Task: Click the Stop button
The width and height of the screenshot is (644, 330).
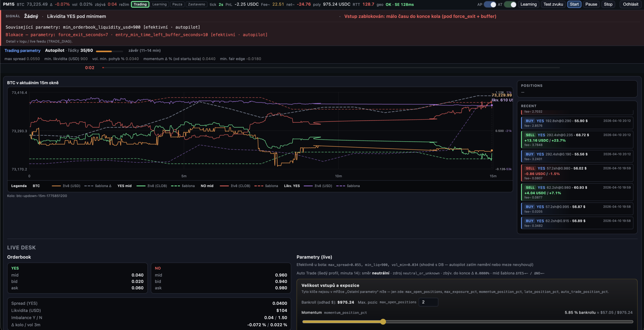Action: tap(608, 4)
